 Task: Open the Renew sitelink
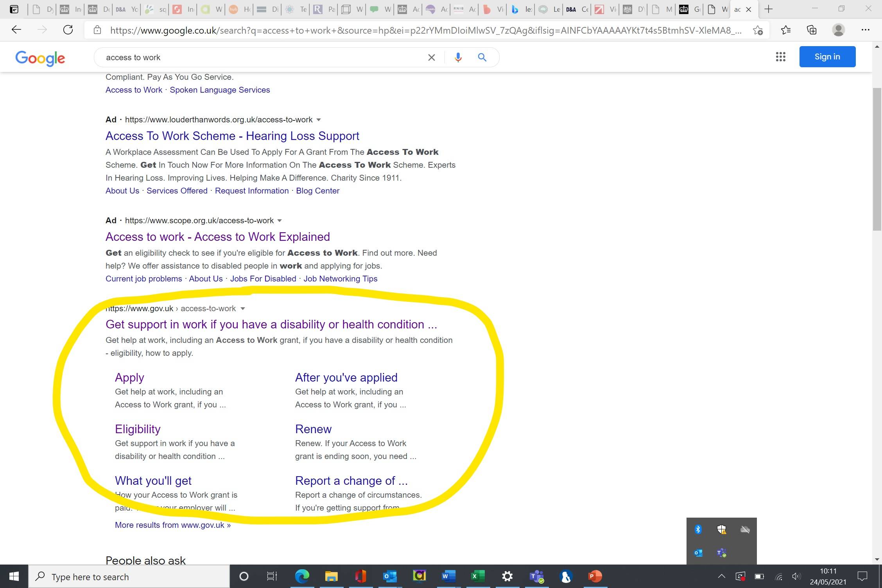pos(313,429)
